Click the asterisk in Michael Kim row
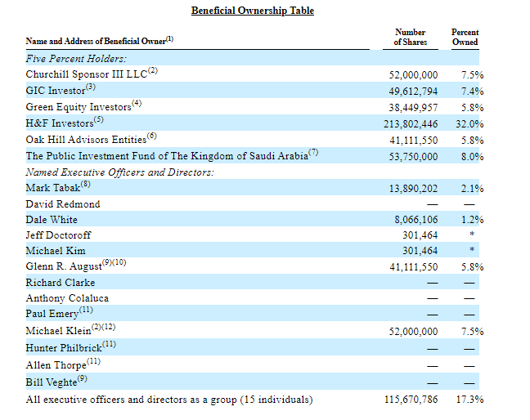 click(472, 250)
